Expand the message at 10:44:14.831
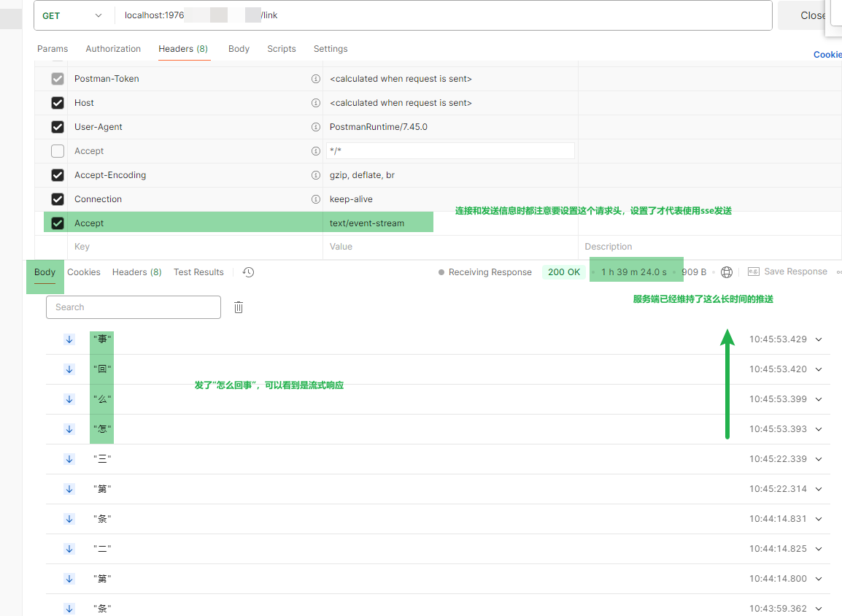The width and height of the screenshot is (842, 616). pos(819,519)
